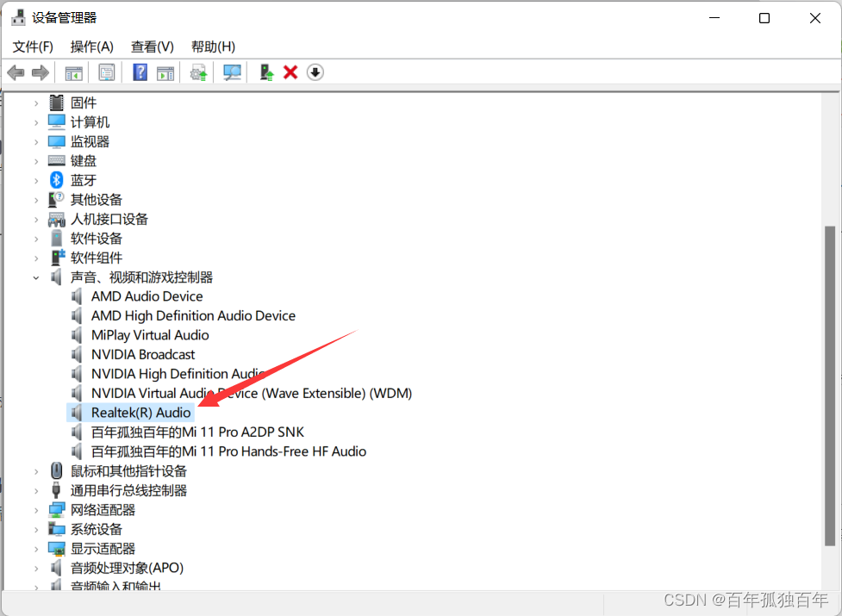
Task: Click the 软件设备 label
Action: (x=97, y=239)
